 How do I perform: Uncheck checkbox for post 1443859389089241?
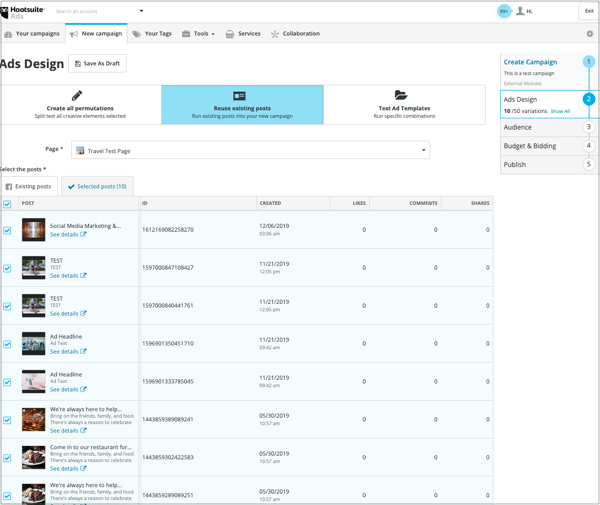click(7, 420)
